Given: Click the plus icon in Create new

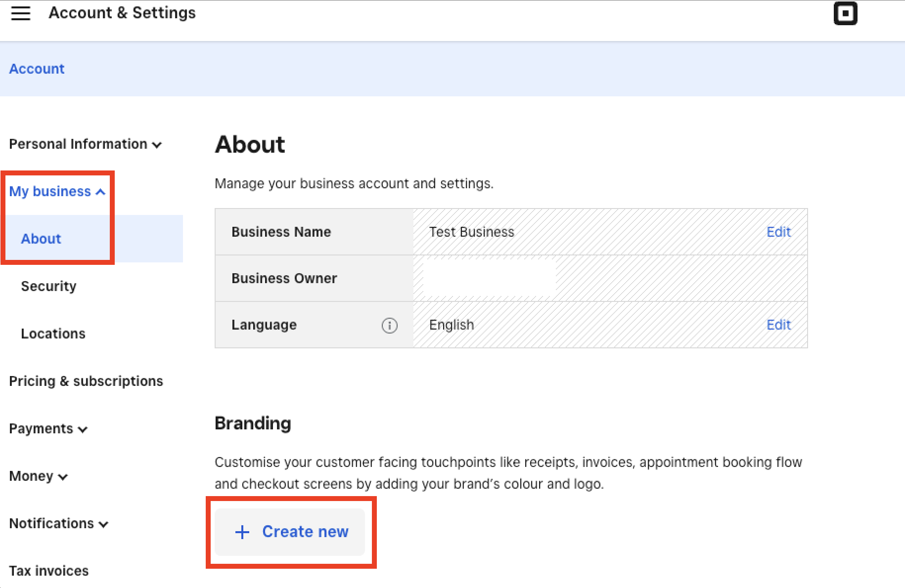Looking at the screenshot, I should click(x=241, y=532).
